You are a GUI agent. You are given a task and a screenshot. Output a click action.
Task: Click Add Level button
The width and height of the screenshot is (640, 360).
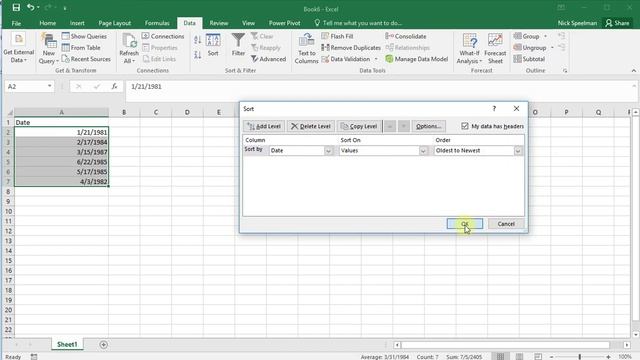pos(264,126)
